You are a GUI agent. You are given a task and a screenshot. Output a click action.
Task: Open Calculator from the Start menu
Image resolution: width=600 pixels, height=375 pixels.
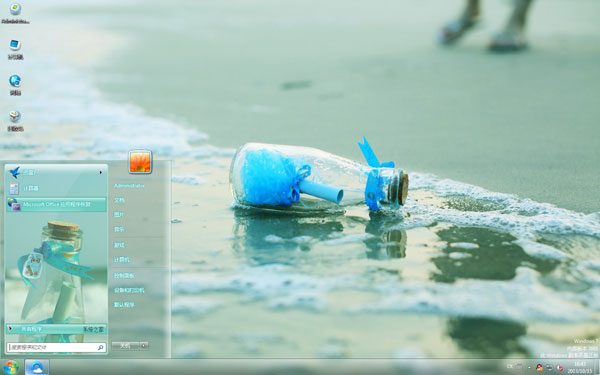point(56,188)
